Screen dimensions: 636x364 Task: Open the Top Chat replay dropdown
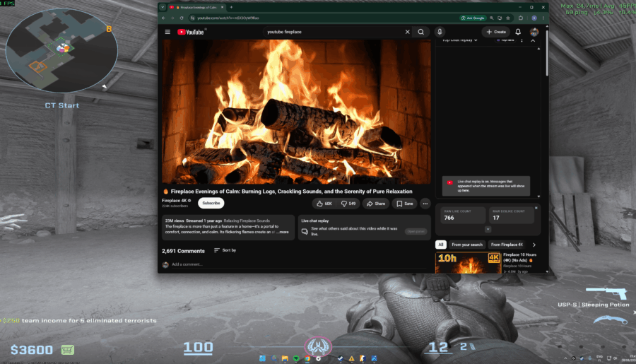click(459, 40)
